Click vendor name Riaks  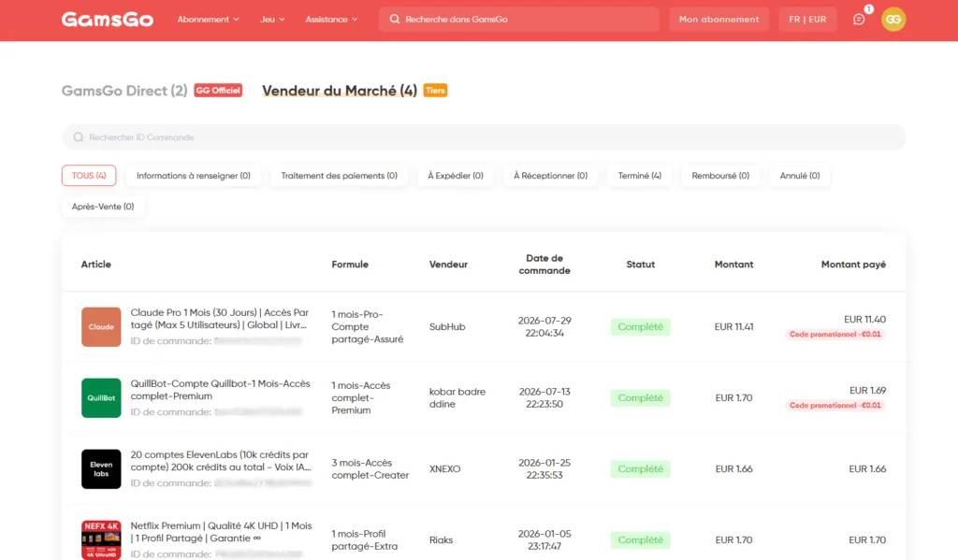click(x=441, y=539)
